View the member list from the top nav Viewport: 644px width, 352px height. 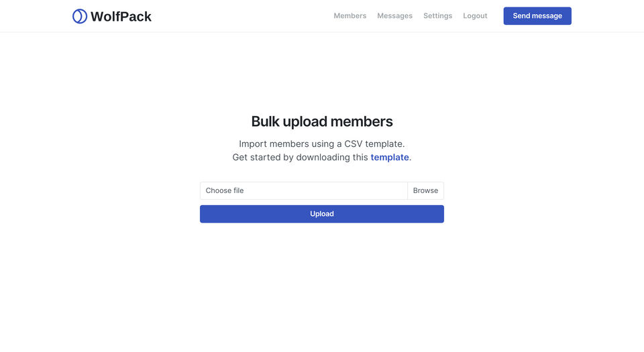[350, 15]
